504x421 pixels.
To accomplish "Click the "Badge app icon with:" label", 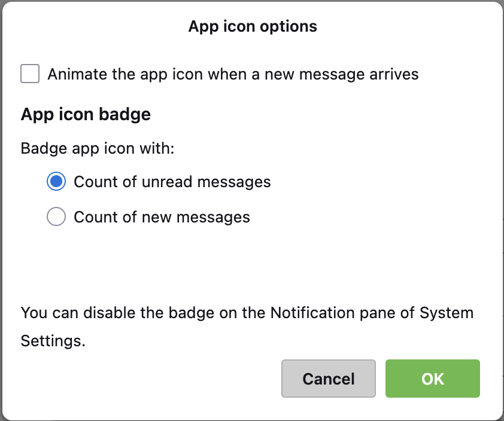I will tap(97, 148).
